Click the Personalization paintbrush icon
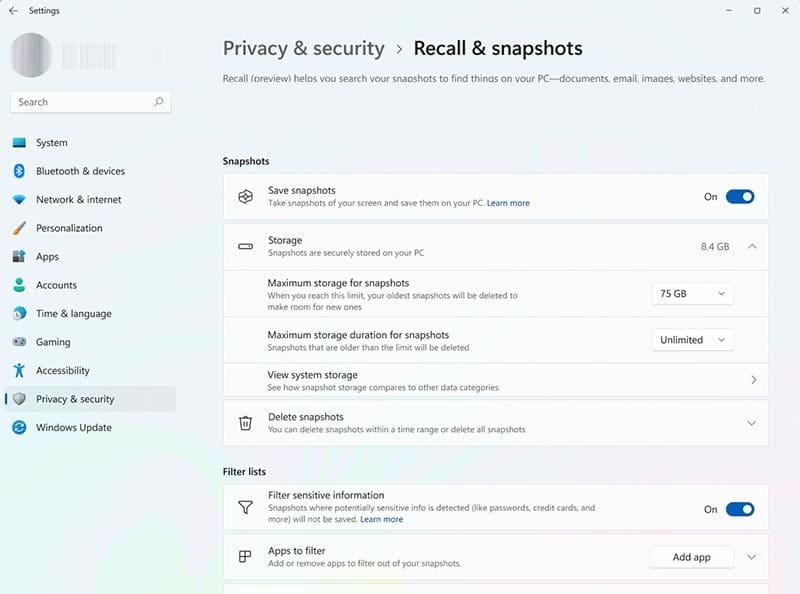This screenshot has height=594, width=800. (x=19, y=228)
